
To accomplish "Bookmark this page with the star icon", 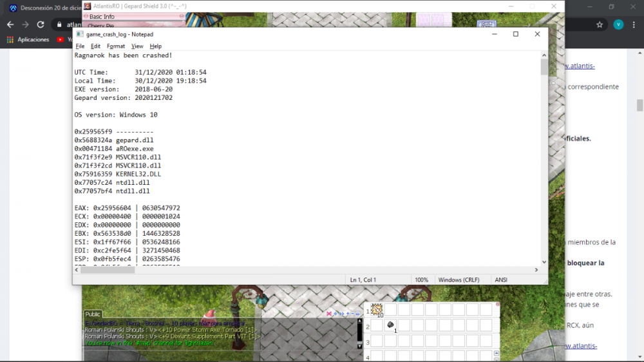I will [600, 24].
